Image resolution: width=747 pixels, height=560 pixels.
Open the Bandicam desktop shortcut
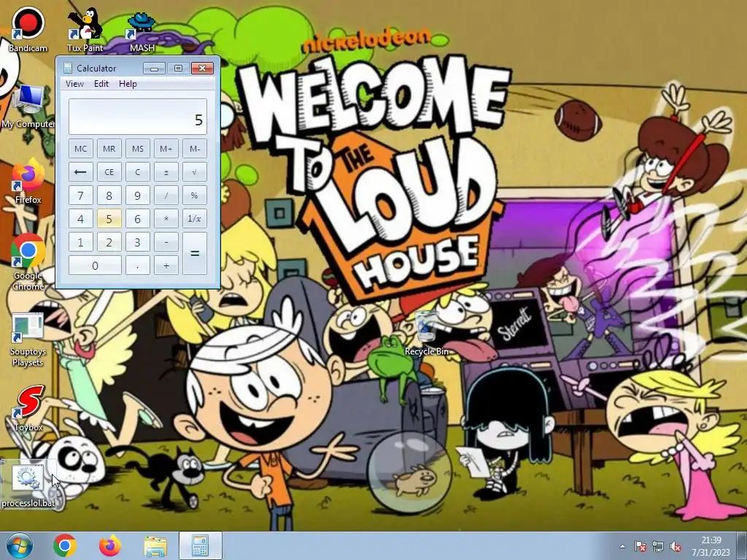pyautogui.click(x=28, y=29)
